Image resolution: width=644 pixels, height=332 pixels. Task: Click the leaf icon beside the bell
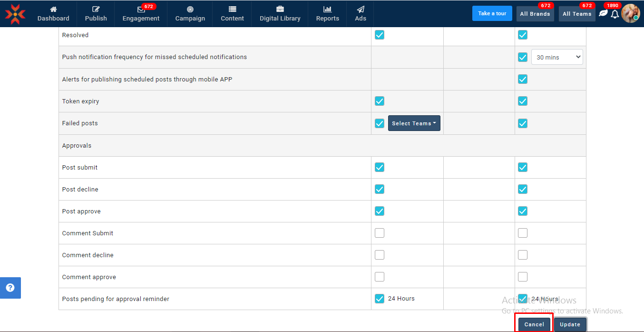pyautogui.click(x=603, y=13)
